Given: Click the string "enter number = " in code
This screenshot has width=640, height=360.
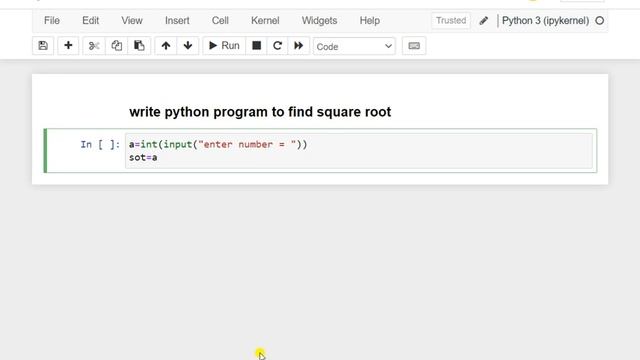Looking at the screenshot, I should pos(247,144).
